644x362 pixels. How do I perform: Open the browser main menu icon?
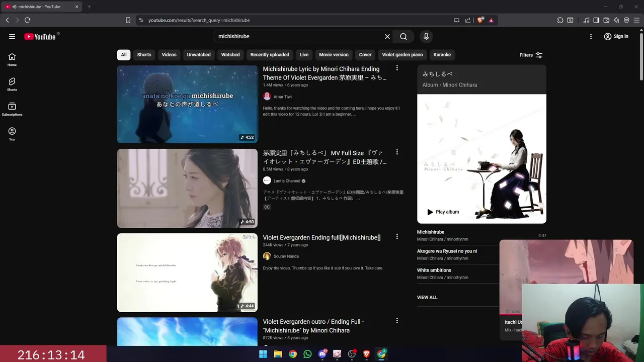coord(637,20)
